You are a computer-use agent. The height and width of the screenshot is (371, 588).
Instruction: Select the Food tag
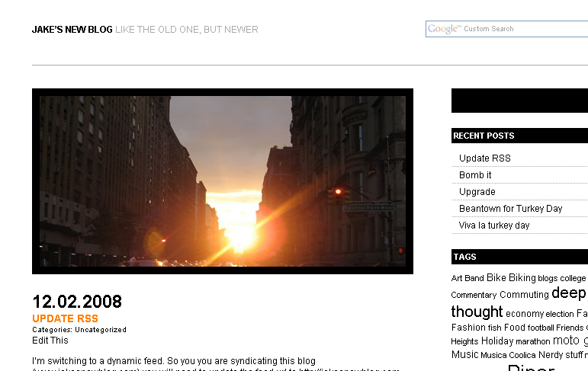click(515, 328)
